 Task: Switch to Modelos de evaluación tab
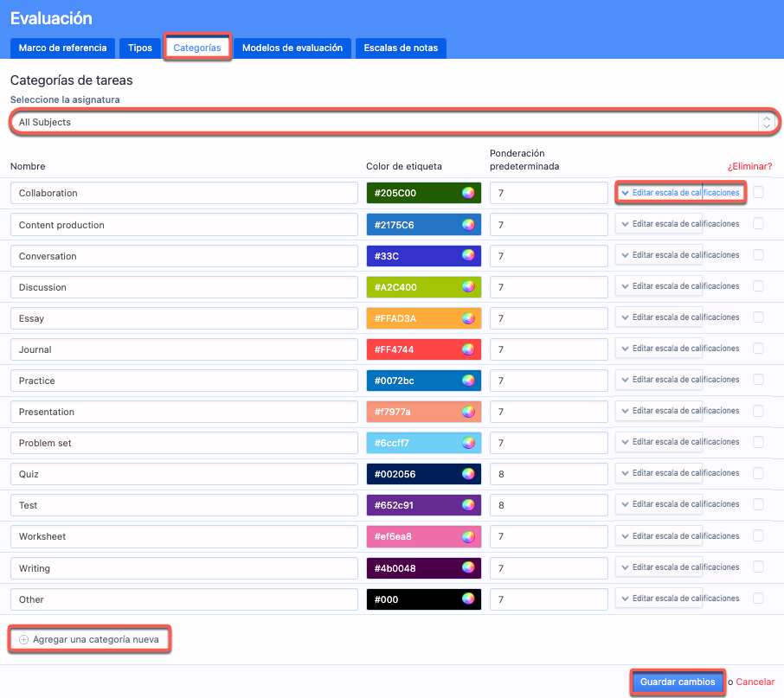pyautogui.click(x=292, y=48)
